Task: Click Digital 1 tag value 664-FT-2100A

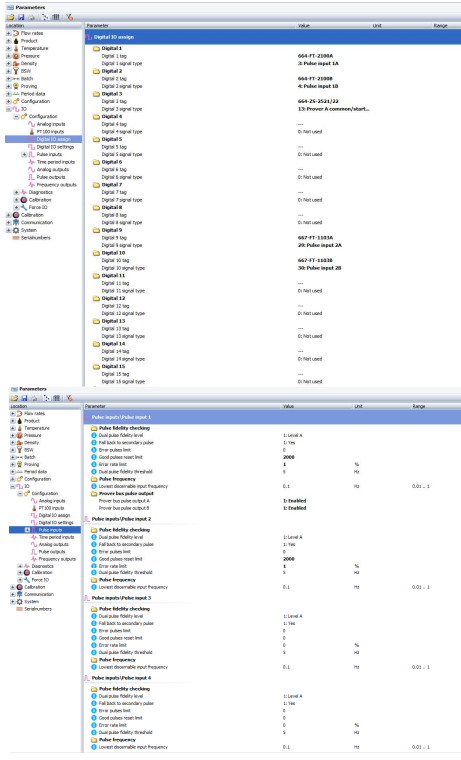Action: tap(315, 56)
